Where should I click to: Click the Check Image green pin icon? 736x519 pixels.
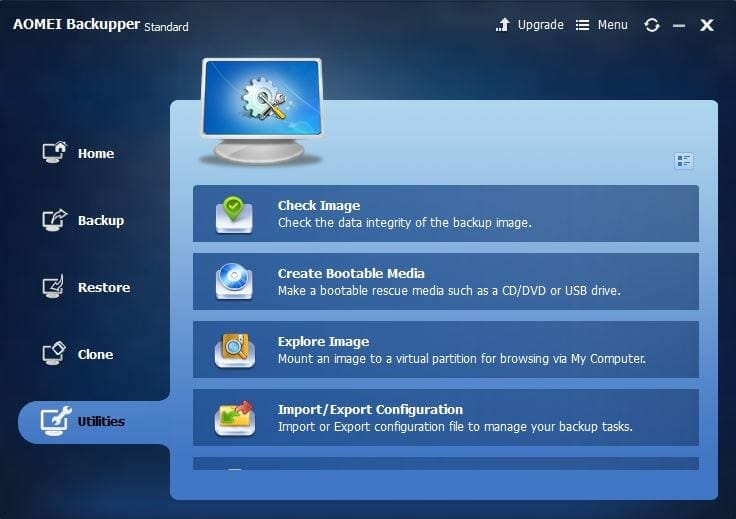coord(234,215)
